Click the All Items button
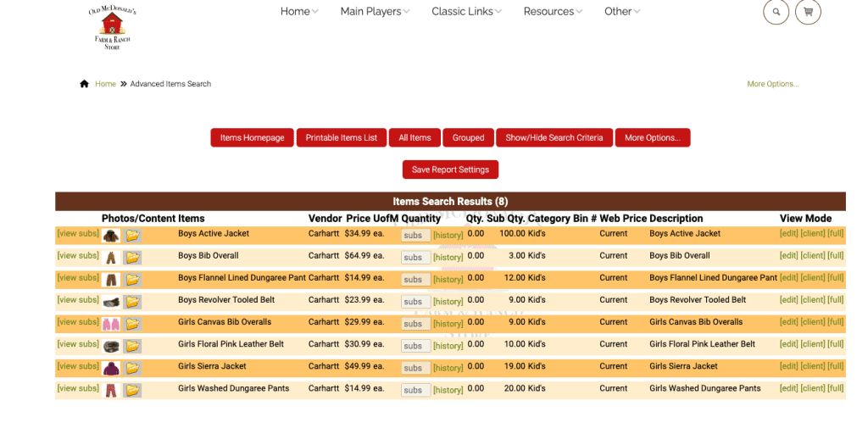 (415, 138)
